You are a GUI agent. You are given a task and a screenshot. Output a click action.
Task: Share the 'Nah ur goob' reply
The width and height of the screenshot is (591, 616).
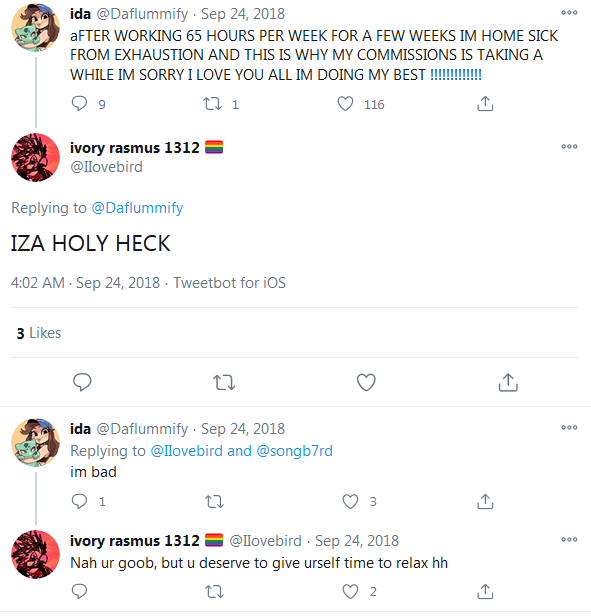(x=485, y=592)
